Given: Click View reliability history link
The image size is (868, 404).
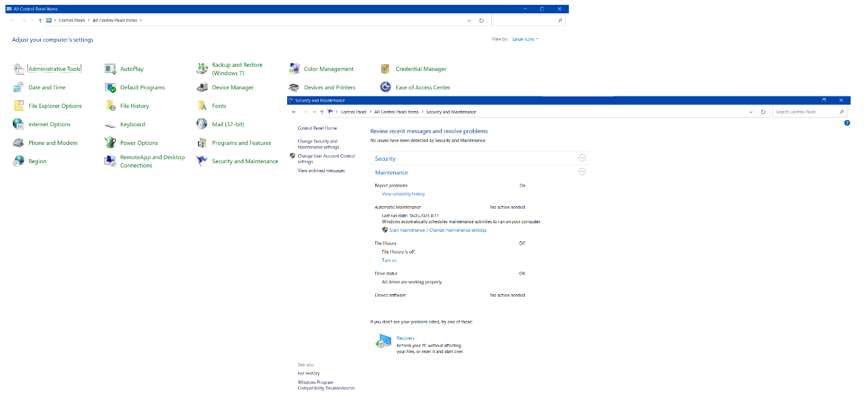Looking at the screenshot, I should [x=403, y=194].
